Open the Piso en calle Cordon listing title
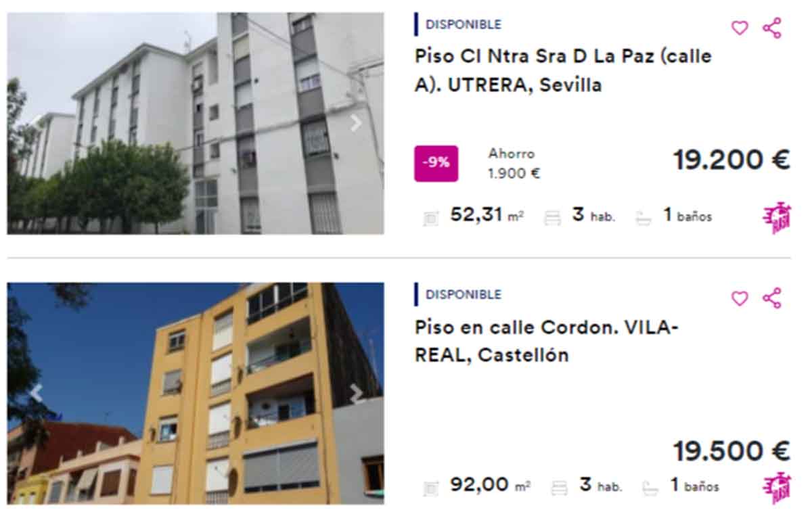This screenshot has width=812, height=510. click(x=546, y=341)
